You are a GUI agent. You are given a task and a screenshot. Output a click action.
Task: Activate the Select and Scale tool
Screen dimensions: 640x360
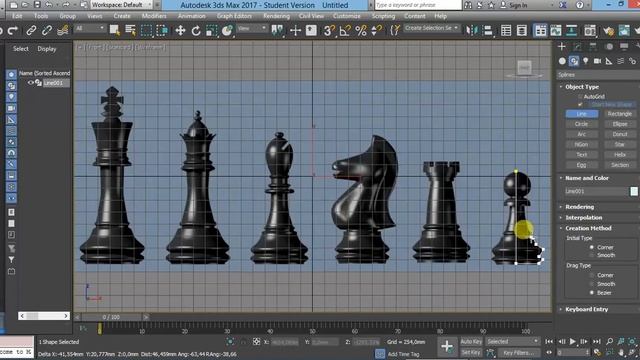211,31
